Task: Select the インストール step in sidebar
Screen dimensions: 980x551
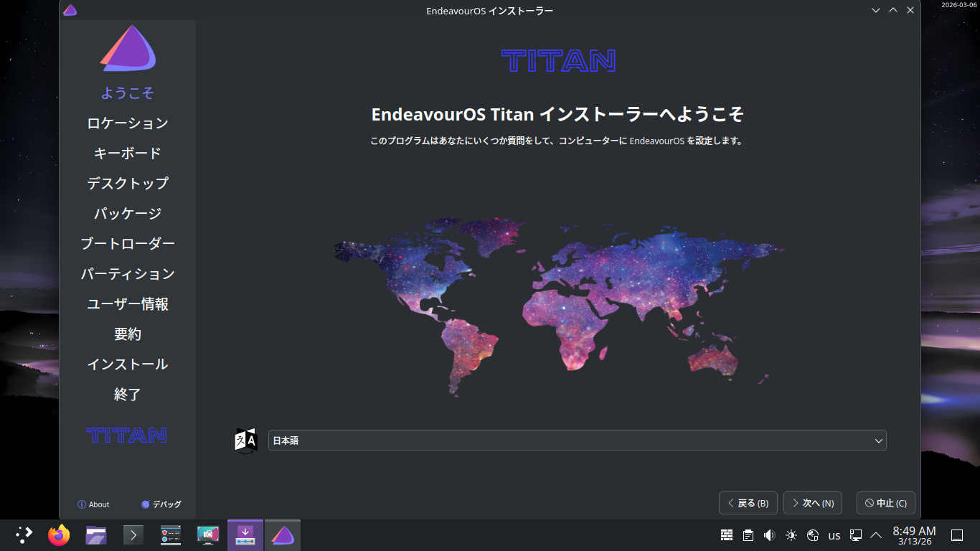Action: coord(128,364)
